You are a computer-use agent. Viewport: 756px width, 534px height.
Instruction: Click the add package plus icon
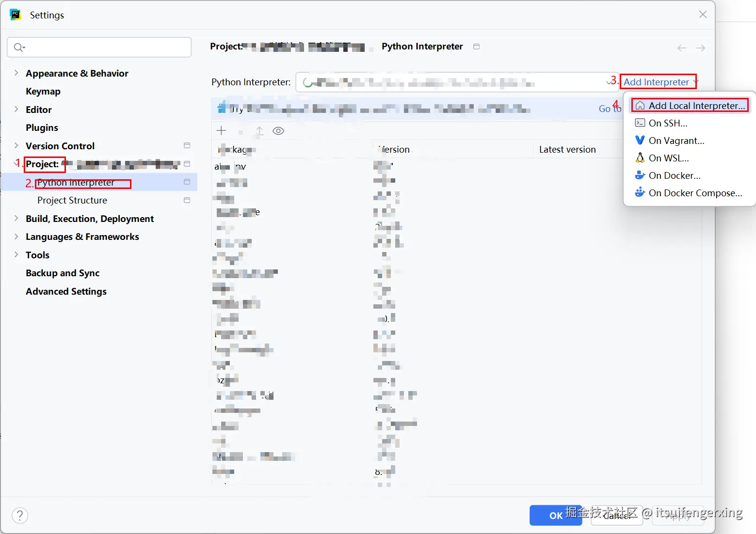point(222,130)
